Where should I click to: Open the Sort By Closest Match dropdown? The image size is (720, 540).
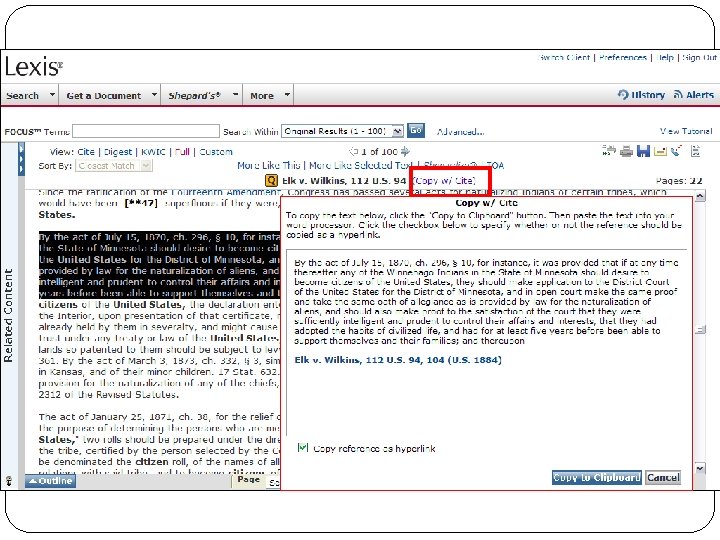point(113,166)
